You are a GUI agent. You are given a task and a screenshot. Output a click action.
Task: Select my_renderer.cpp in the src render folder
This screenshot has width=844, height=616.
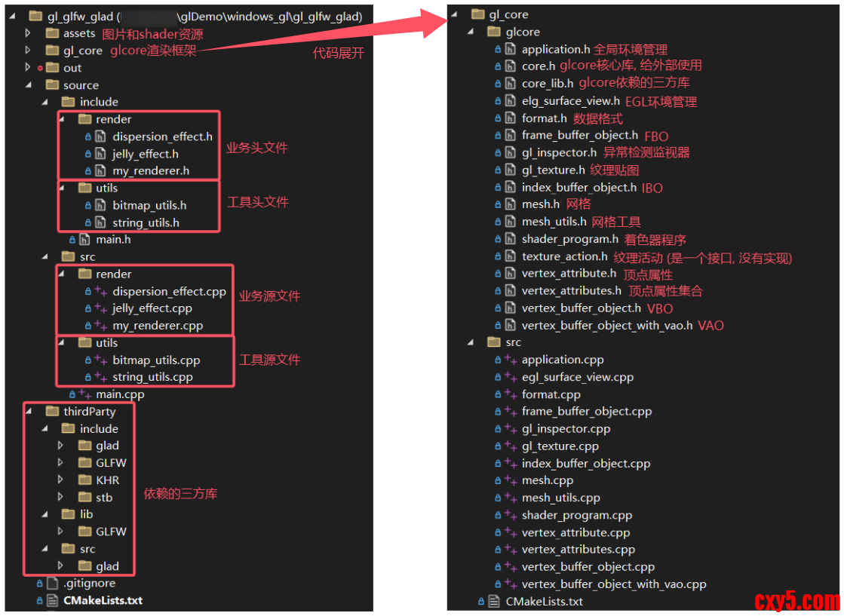pyautogui.click(x=158, y=326)
